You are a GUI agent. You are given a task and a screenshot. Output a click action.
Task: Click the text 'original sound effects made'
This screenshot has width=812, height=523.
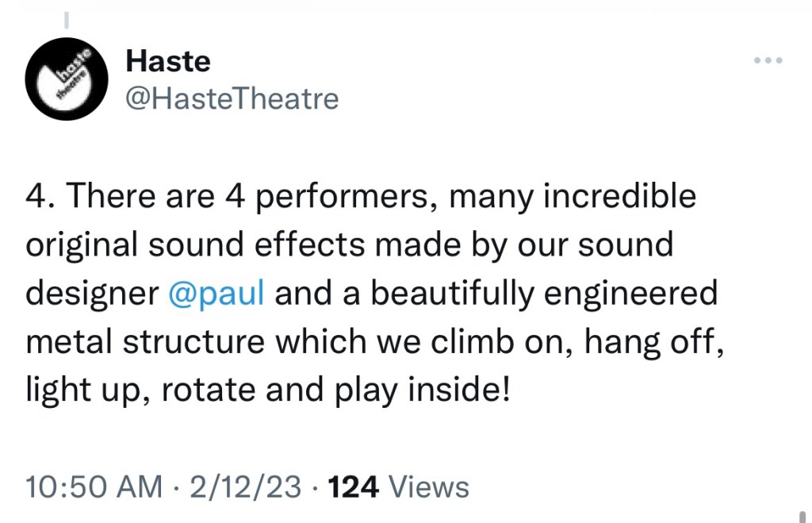(198, 244)
